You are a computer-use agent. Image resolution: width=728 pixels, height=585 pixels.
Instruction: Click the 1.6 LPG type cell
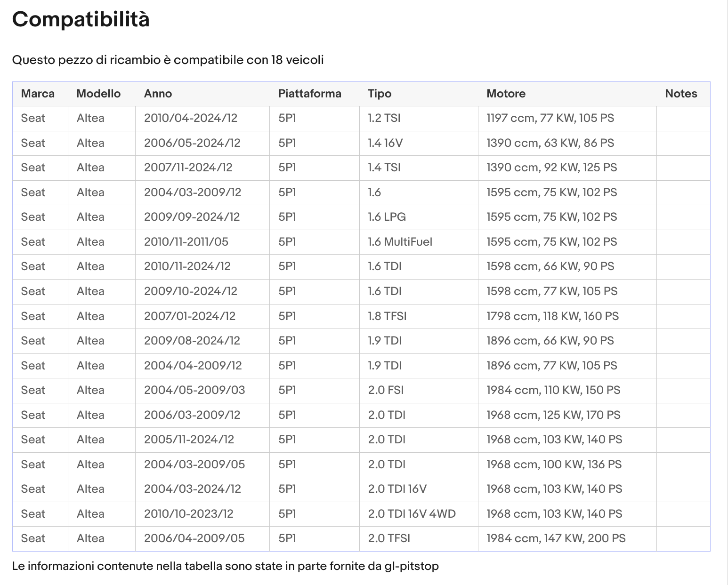click(x=387, y=217)
